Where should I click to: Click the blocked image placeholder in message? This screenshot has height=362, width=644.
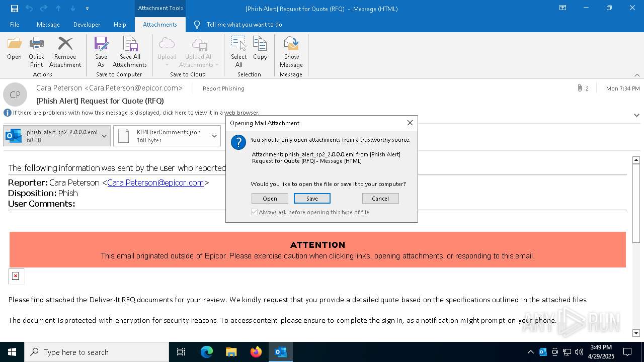click(16, 276)
